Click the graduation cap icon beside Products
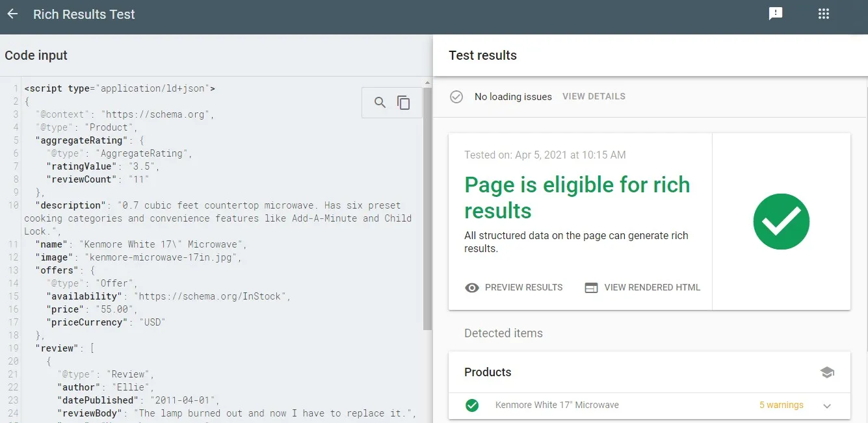Screen dimensions: 868x423 [827, 372]
